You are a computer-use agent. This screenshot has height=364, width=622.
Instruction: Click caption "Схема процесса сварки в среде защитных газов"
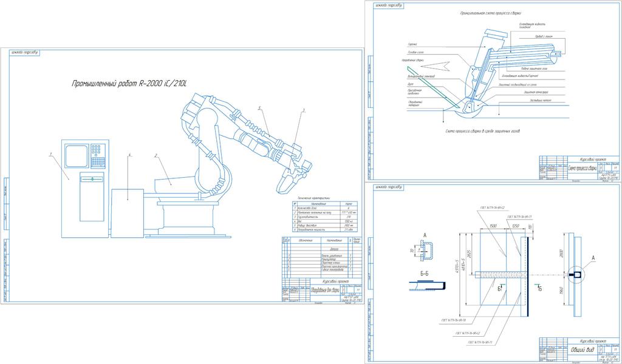coord(482,130)
